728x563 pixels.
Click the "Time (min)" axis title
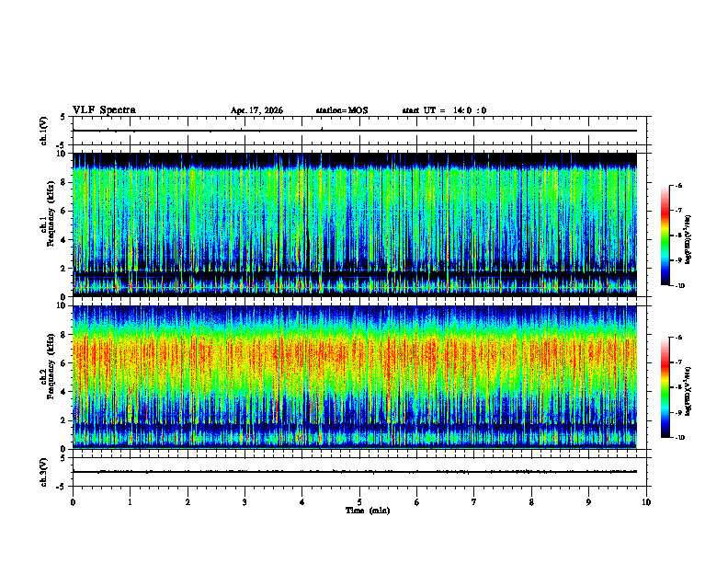click(x=368, y=511)
